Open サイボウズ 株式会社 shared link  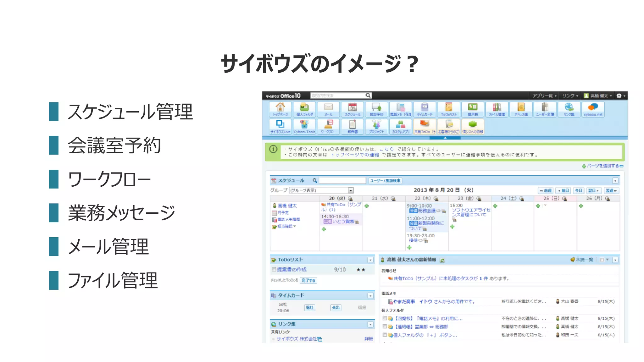pyautogui.click(x=297, y=339)
